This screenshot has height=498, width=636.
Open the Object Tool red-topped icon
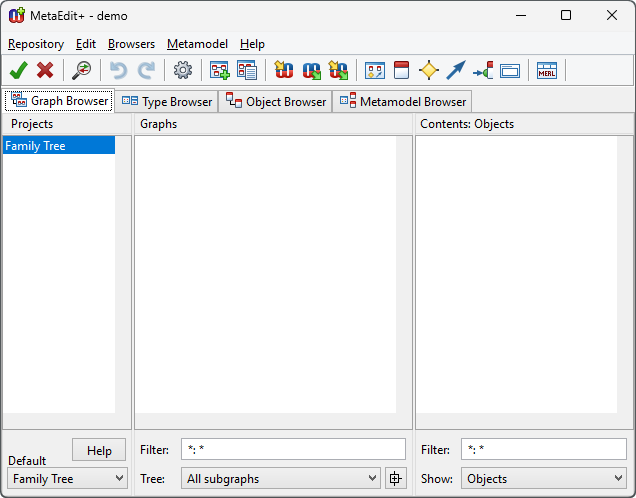(x=402, y=70)
